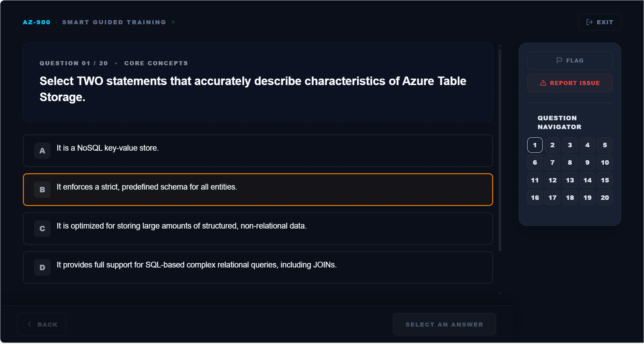Click the letter A option badge

pyautogui.click(x=42, y=151)
